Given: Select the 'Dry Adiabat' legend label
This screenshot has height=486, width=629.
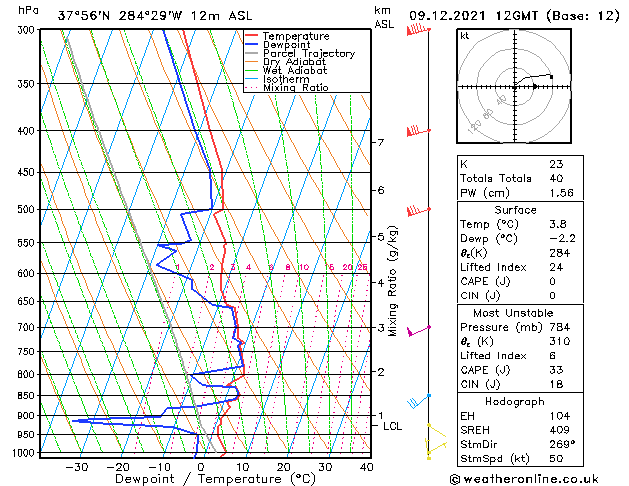Looking at the screenshot, I should (294, 62).
